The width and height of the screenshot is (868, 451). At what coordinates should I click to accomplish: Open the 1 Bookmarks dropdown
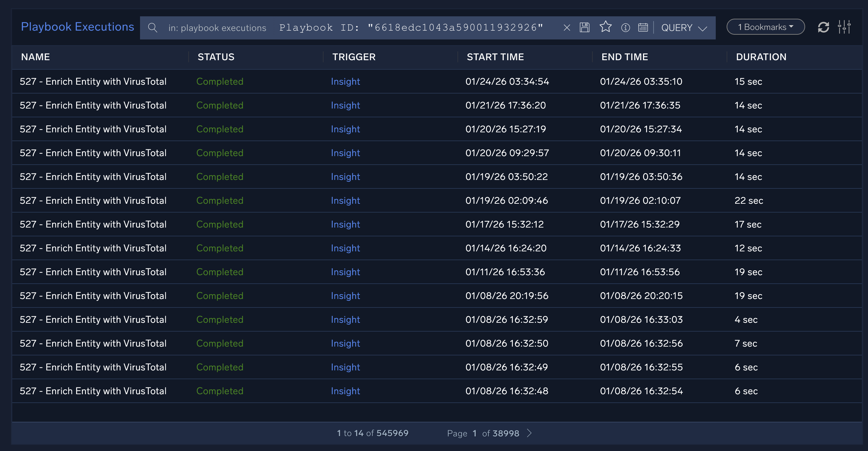click(765, 27)
